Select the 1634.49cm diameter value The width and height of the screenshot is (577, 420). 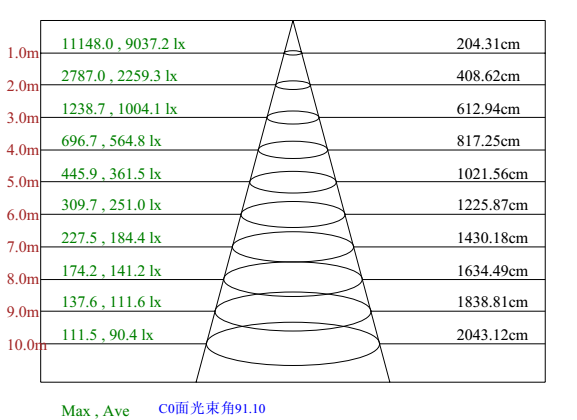coord(492,271)
